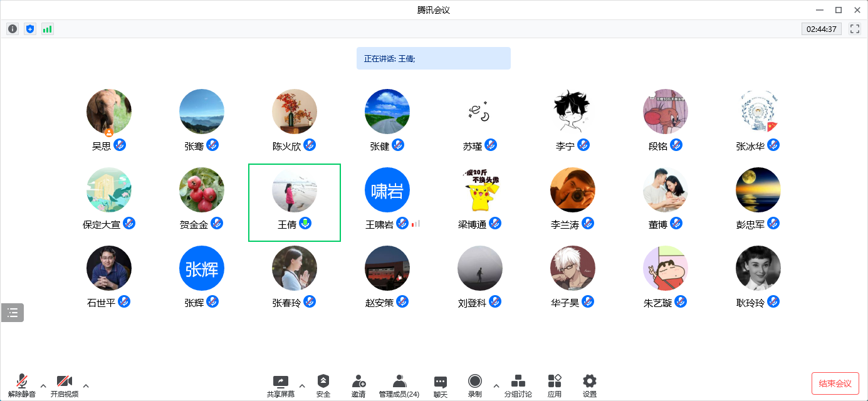Open Manage Members (管理成员) panel
868x401 pixels.
399,385
